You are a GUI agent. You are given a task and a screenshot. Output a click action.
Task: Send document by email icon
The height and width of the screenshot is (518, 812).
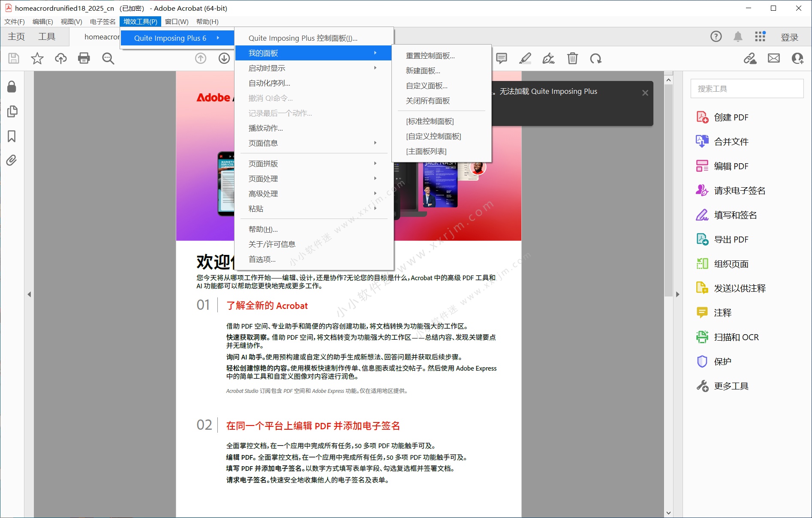point(773,58)
